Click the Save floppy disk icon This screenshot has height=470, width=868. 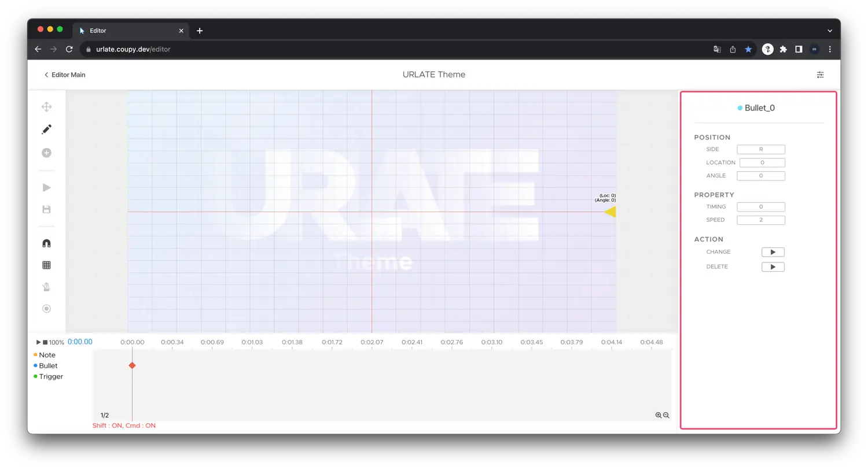[46, 209]
